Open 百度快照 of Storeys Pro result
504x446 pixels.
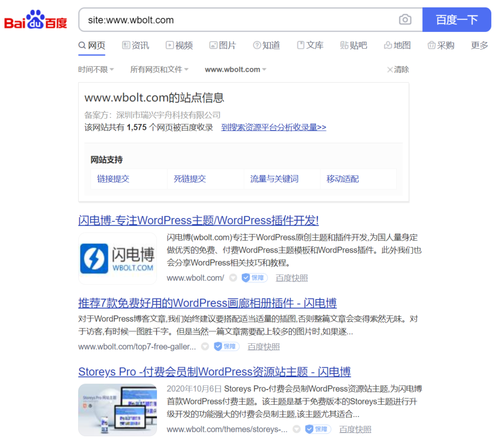tap(355, 429)
